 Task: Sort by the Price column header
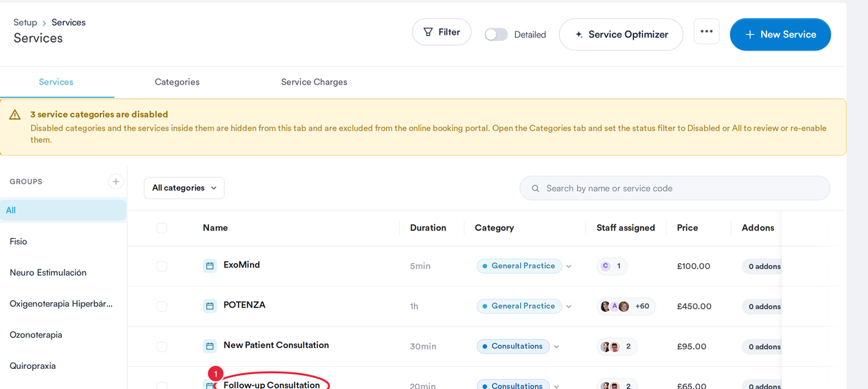(x=687, y=228)
